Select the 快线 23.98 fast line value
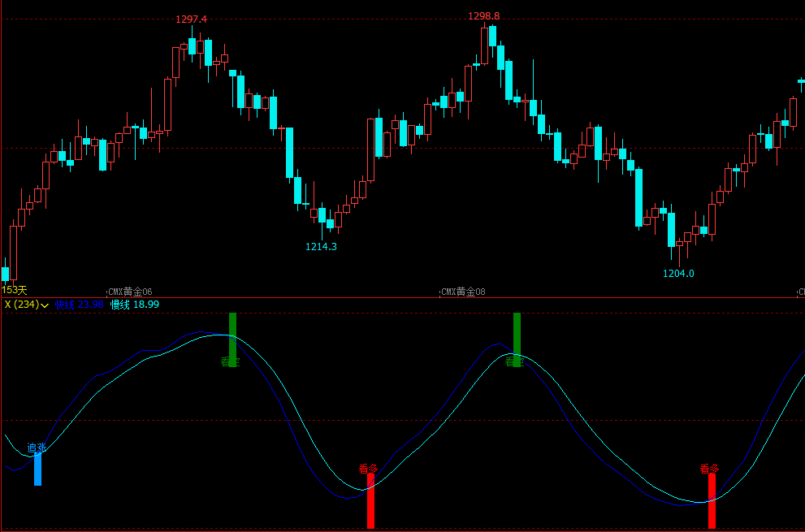Screen dimensions: 805x532 pyautogui.click(x=79, y=305)
